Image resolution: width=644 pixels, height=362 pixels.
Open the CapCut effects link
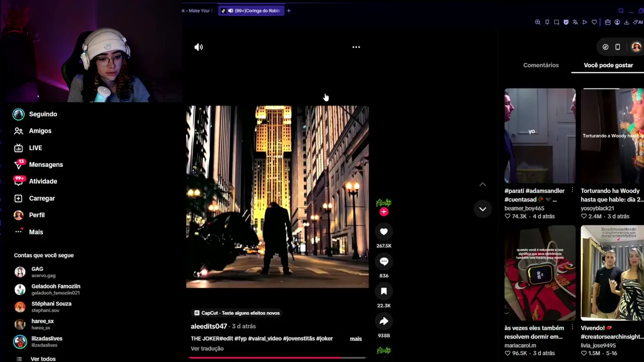point(236,313)
